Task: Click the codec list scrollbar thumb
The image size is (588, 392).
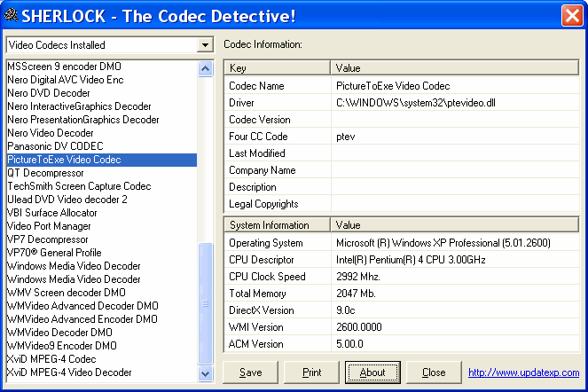Action: (206, 302)
